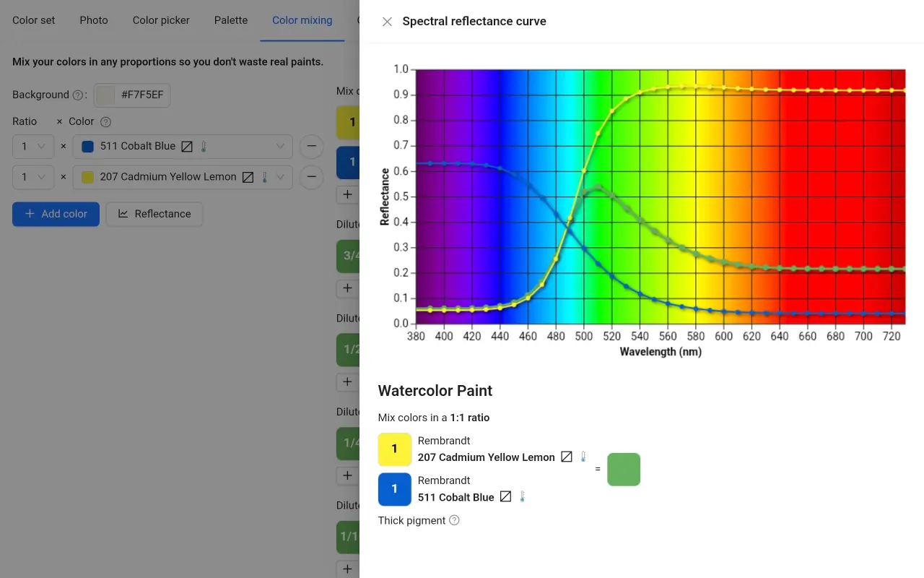Click the plus icon below the 1/1 dilution swatch
The height and width of the screenshot is (578, 924).
coord(347,569)
